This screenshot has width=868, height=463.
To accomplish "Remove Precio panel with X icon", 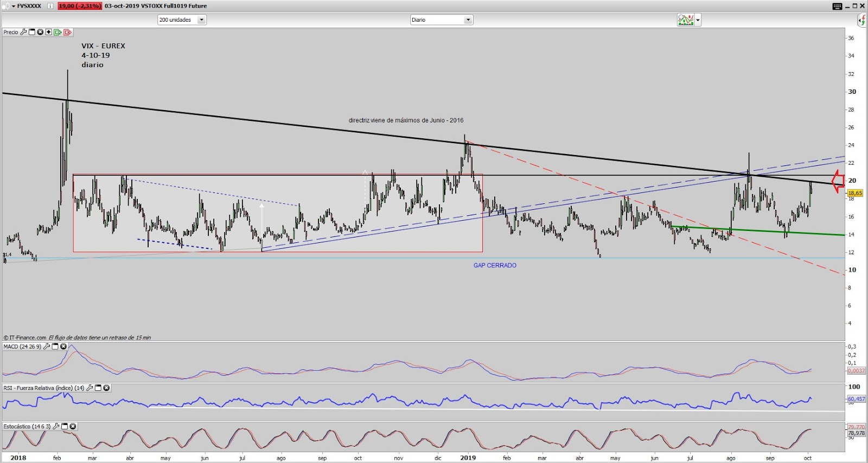I will [40, 32].
